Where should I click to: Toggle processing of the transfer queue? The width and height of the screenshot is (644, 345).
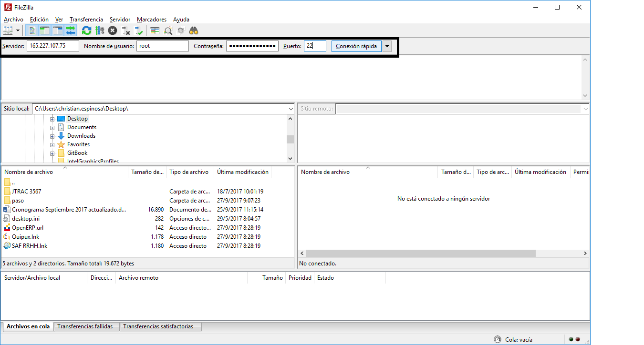point(99,30)
